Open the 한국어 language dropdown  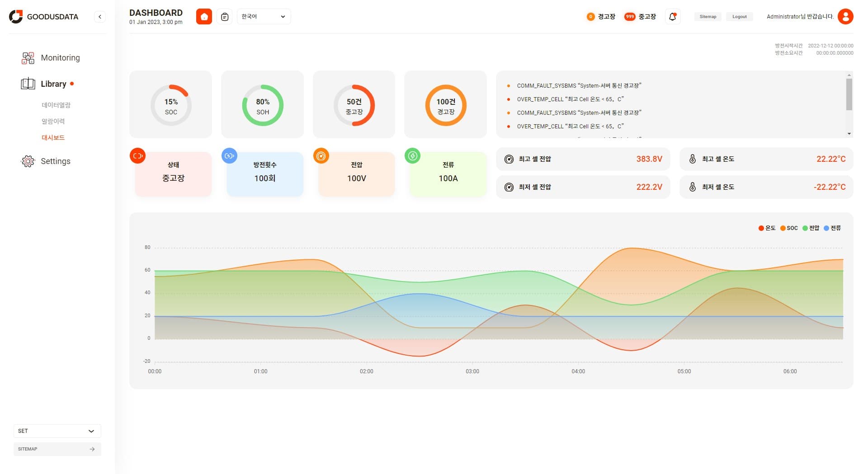(x=264, y=17)
